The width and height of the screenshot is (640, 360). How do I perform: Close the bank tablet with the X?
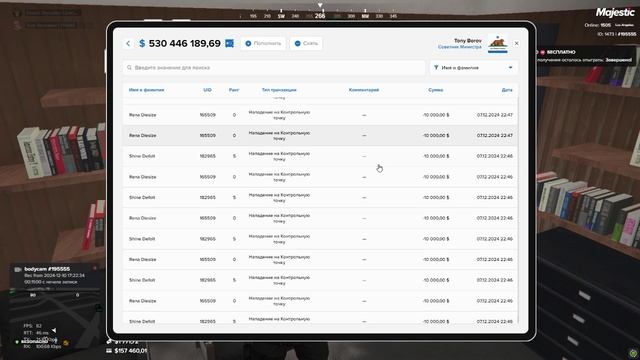click(x=516, y=43)
